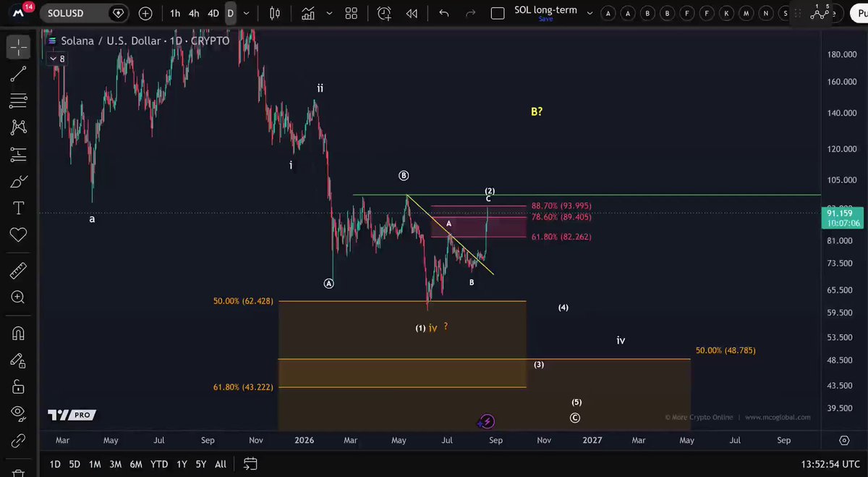Select the Text annotation tool
The image size is (868, 477).
[18, 208]
